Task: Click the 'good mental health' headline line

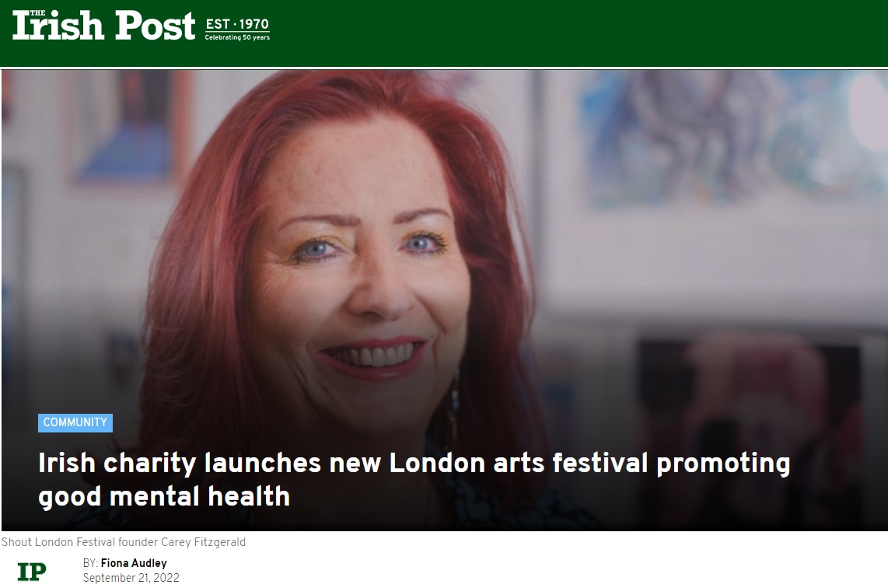Action: pos(164,496)
